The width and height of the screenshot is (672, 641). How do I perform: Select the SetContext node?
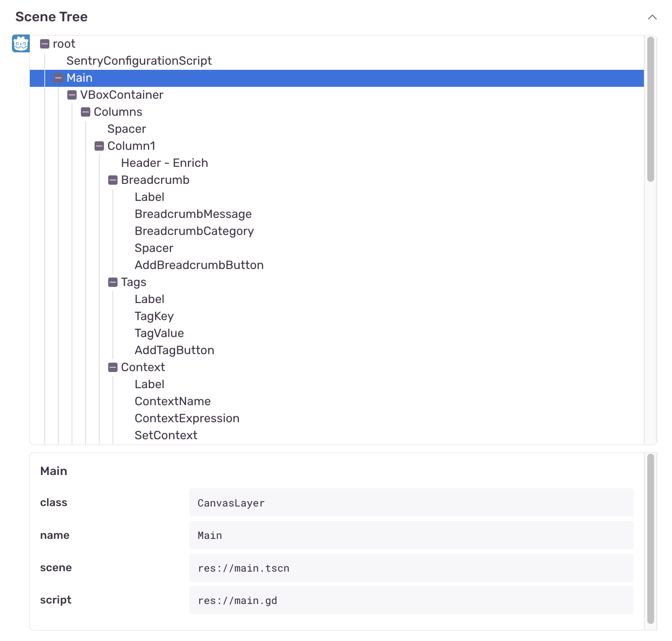[x=166, y=435]
